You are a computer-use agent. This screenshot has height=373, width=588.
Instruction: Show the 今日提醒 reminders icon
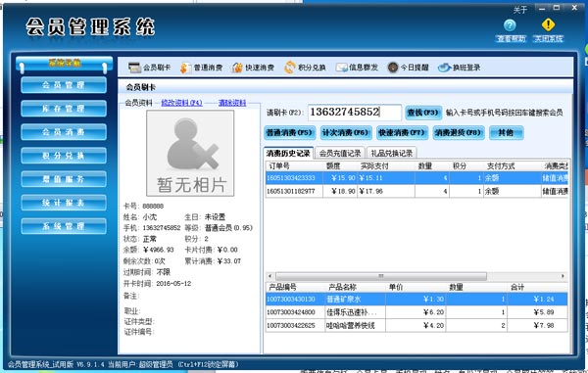pyautogui.click(x=393, y=68)
